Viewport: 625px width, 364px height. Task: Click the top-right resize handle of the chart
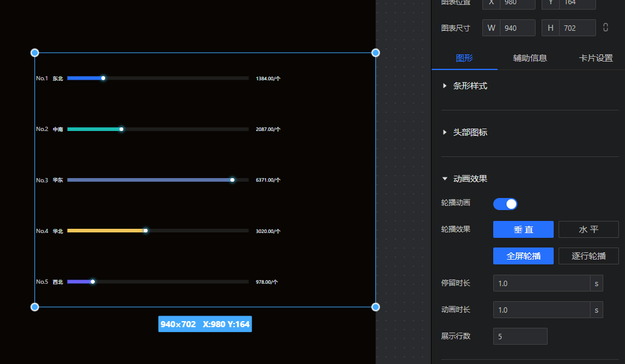[x=375, y=53]
